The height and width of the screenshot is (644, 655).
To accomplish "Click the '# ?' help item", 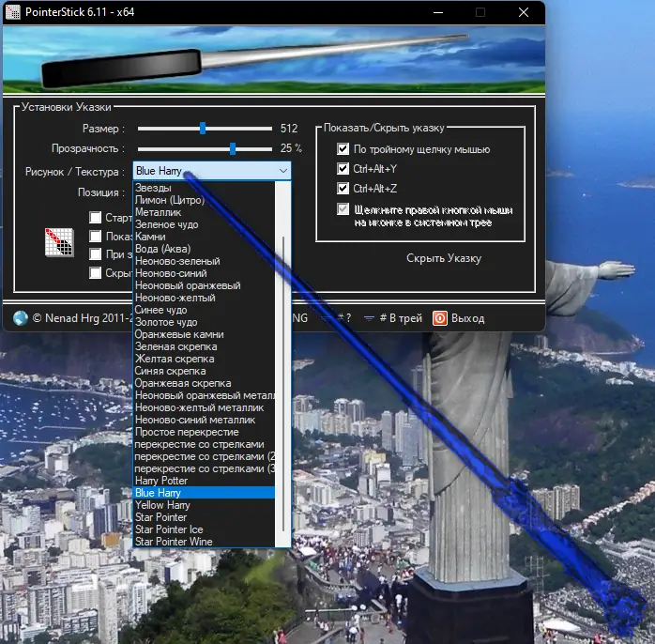I will click(x=336, y=318).
